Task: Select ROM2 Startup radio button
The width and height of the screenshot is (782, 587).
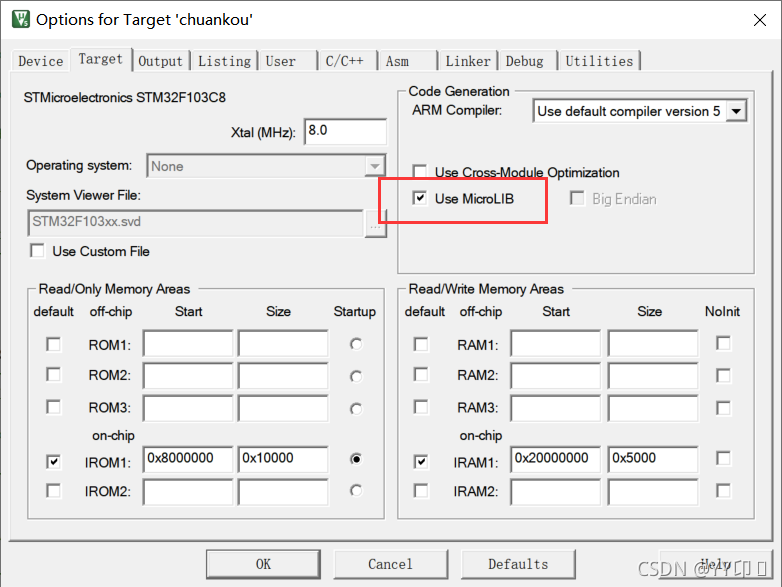Action: (356, 377)
